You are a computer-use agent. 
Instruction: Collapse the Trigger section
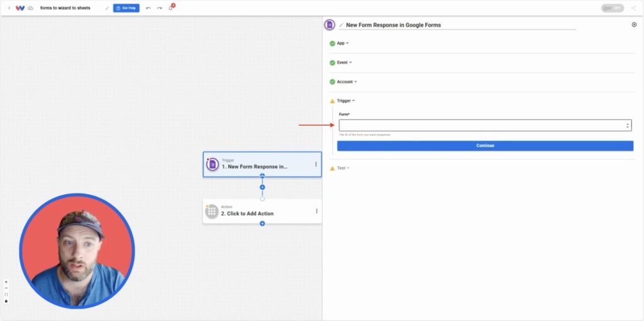(x=346, y=101)
